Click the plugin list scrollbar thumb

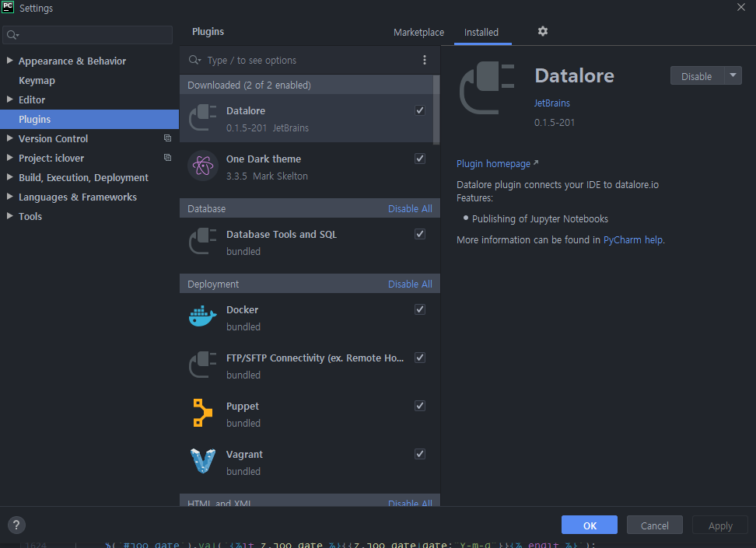click(x=436, y=110)
